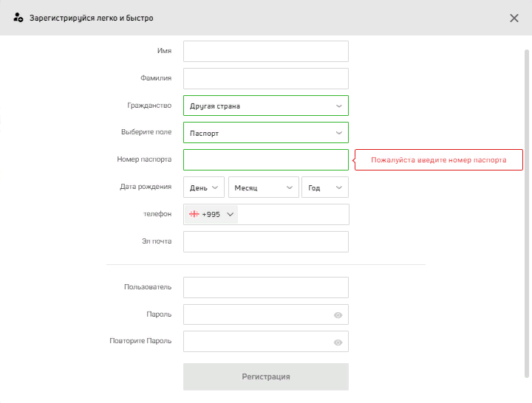Expand the +995 country code selector
The height and width of the screenshot is (403, 532).
coord(211,214)
